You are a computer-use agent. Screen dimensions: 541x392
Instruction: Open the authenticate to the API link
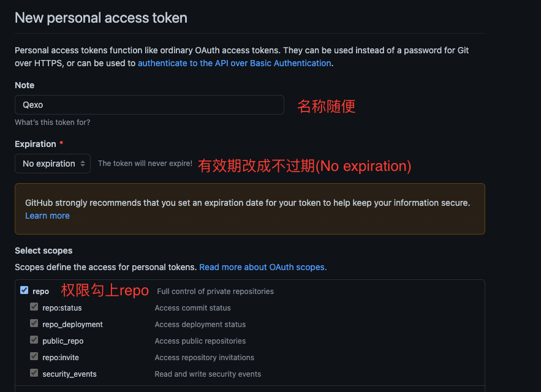click(234, 63)
